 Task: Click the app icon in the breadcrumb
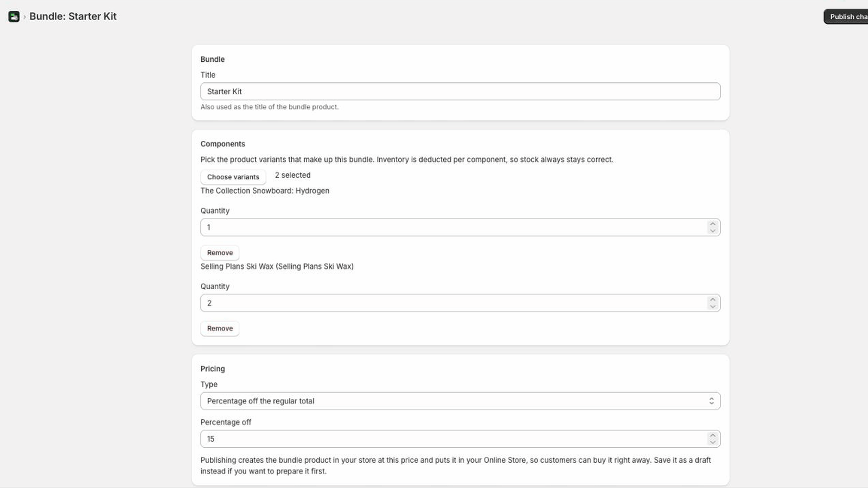[x=14, y=17]
